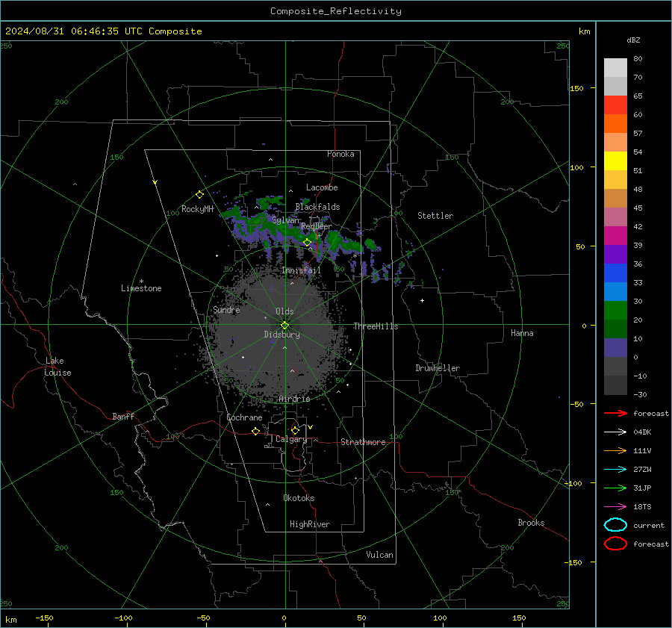Click the yellow radar-center diamond at Didsbury
Image resolution: width=672 pixels, height=628 pixels.
[x=285, y=325]
